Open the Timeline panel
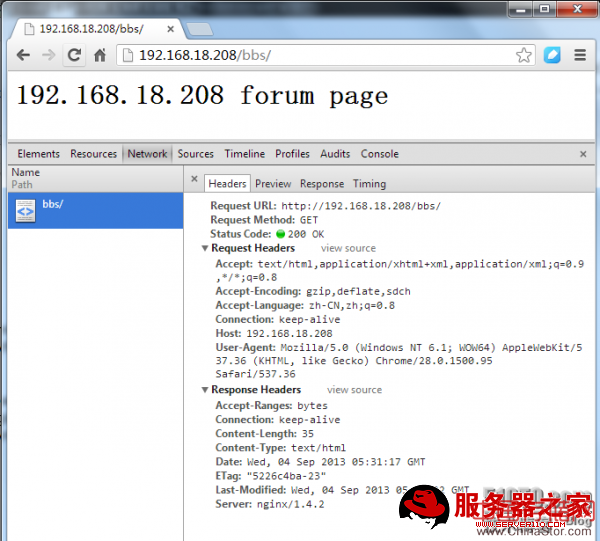This screenshot has height=541, width=600. tap(244, 154)
